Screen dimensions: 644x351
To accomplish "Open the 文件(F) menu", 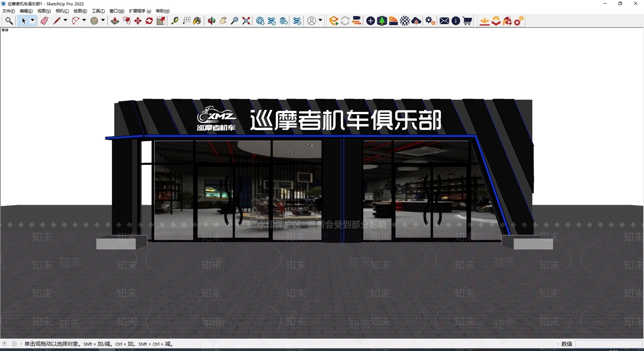I will click(x=8, y=11).
